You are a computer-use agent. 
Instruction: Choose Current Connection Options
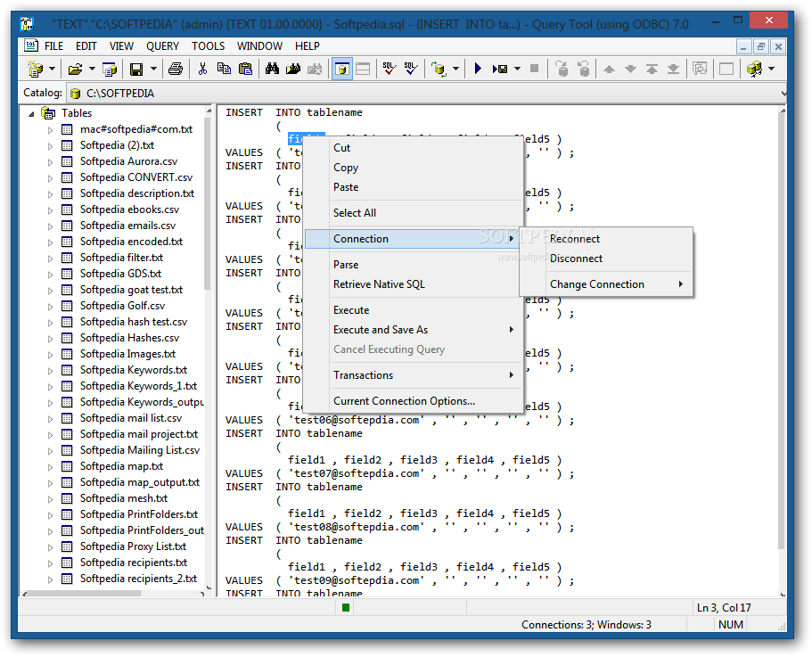tap(414, 401)
